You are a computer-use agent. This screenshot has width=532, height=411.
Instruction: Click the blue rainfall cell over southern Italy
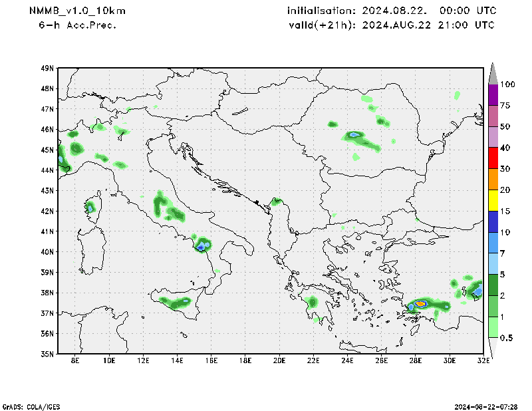201,247
